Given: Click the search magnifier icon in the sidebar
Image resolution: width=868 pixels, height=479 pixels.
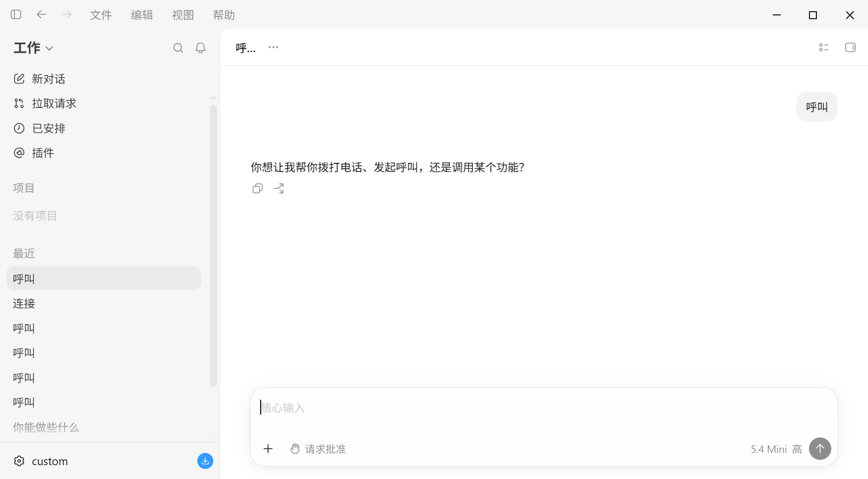Looking at the screenshot, I should 178,48.
